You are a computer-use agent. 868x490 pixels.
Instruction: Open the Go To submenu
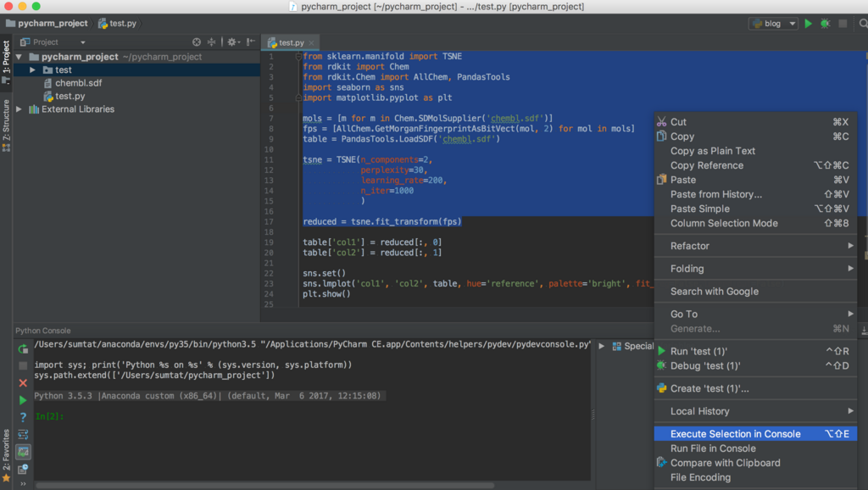tap(755, 314)
